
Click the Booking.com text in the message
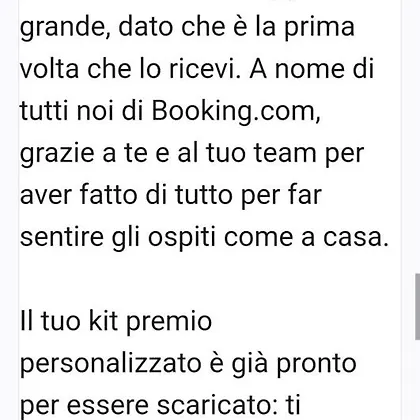tap(236, 112)
